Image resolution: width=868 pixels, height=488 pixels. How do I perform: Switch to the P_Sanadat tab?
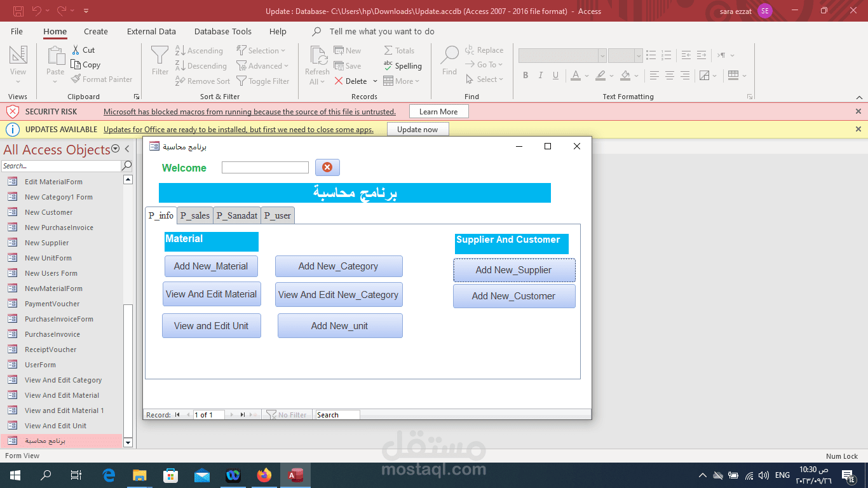click(237, 215)
